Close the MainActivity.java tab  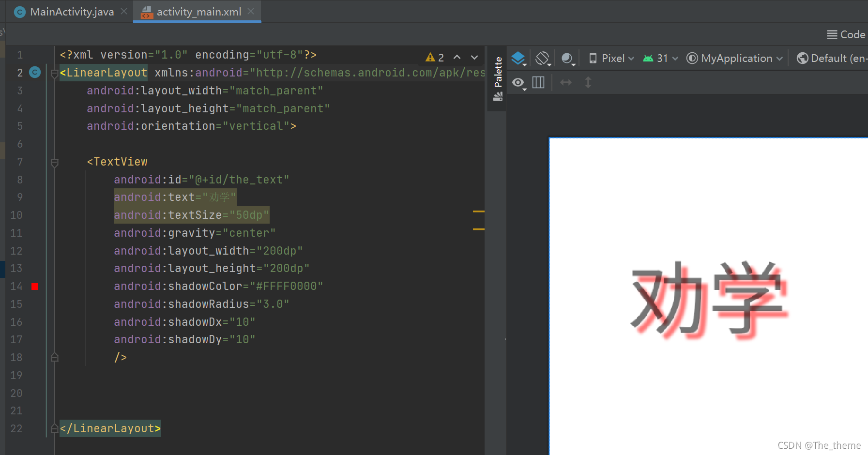tap(124, 11)
